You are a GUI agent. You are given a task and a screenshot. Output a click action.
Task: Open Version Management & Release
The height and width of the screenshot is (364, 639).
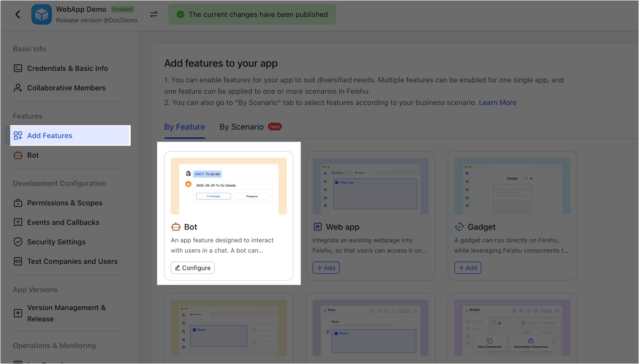pyautogui.click(x=67, y=313)
